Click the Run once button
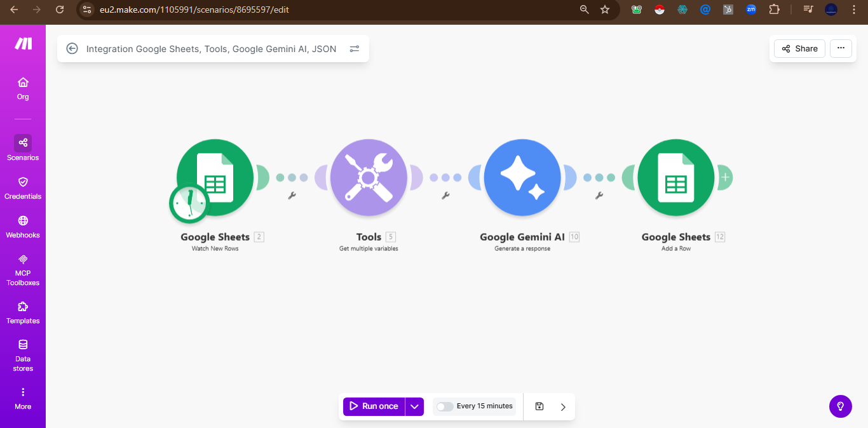Screen dimensions: 868x428 point(374,406)
